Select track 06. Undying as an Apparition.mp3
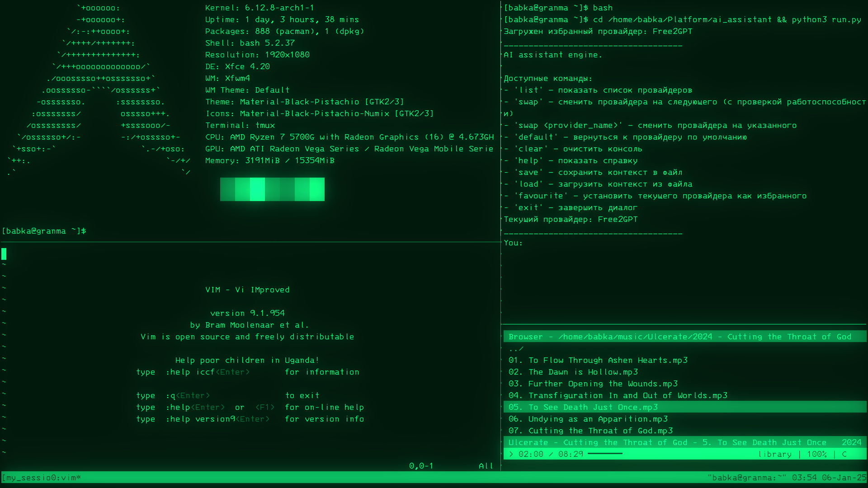Viewport: 868px width, 488px height. pos(588,419)
